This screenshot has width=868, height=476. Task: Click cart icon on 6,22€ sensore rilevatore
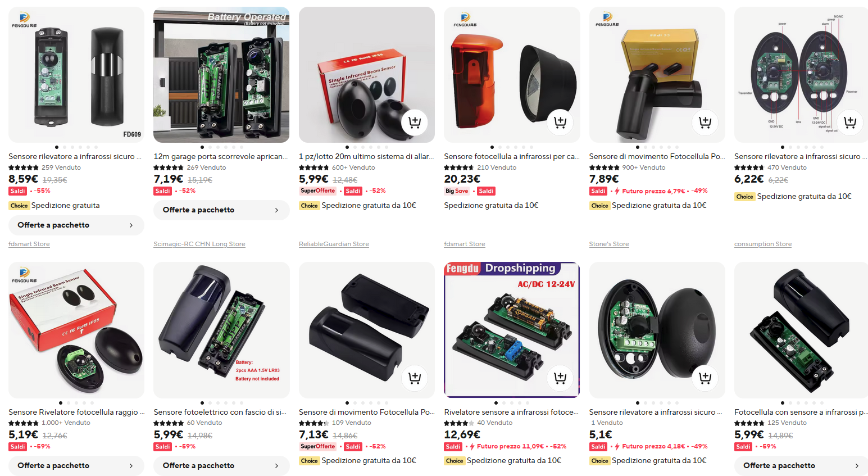point(850,122)
